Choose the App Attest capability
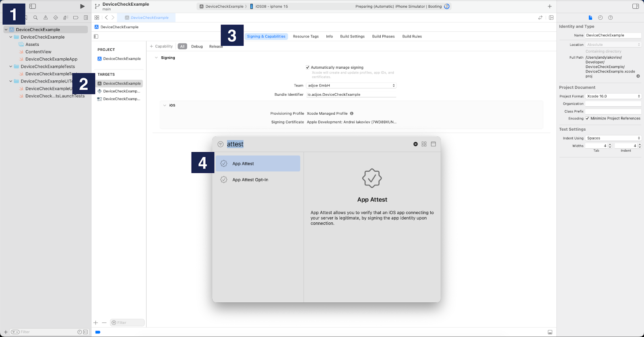Image resolution: width=644 pixels, height=337 pixels. tap(258, 164)
